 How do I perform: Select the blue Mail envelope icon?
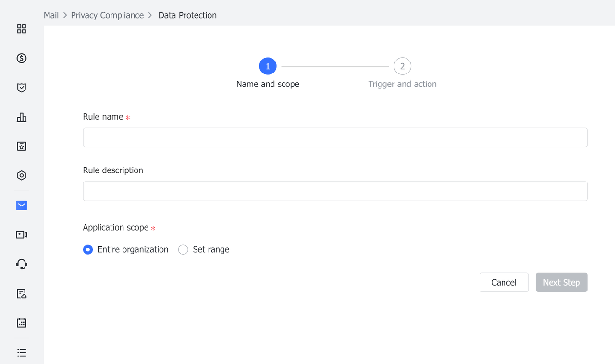point(22,206)
